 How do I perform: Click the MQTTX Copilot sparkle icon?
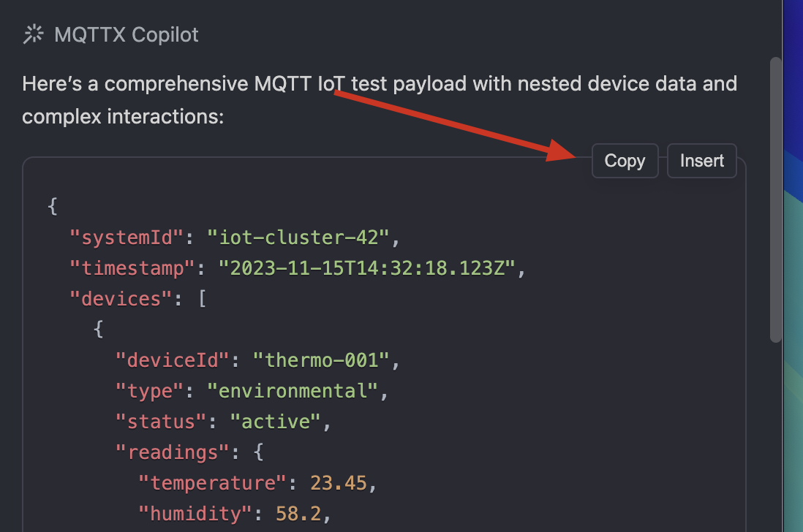coord(34,34)
